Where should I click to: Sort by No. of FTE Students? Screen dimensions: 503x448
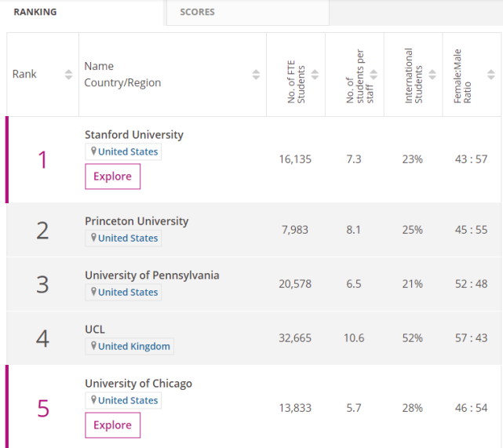point(315,75)
